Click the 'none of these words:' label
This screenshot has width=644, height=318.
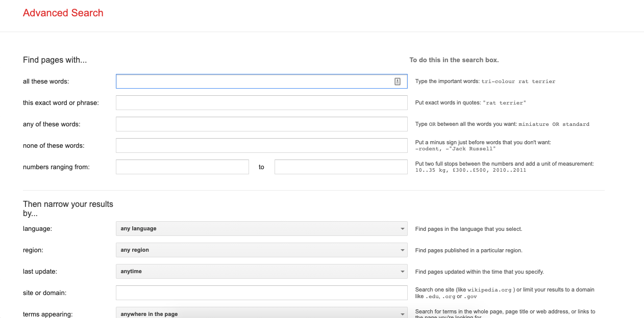pos(54,146)
